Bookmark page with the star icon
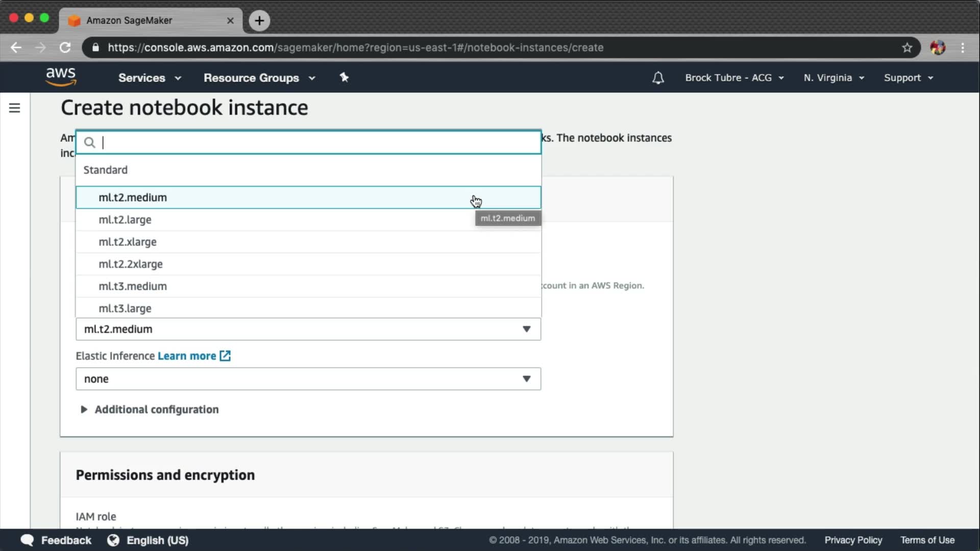 pos(907,48)
